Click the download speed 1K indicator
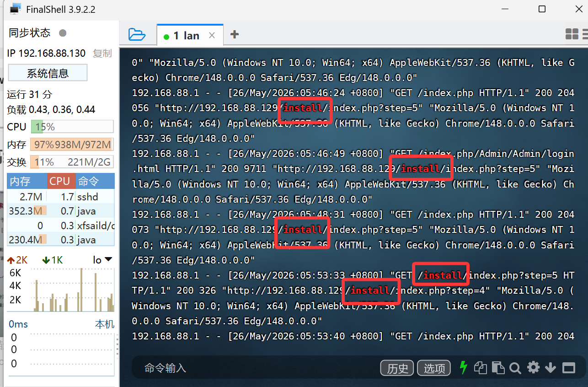Screen dimensions: 588x387 pyautogui.click(x=52, y=260)
